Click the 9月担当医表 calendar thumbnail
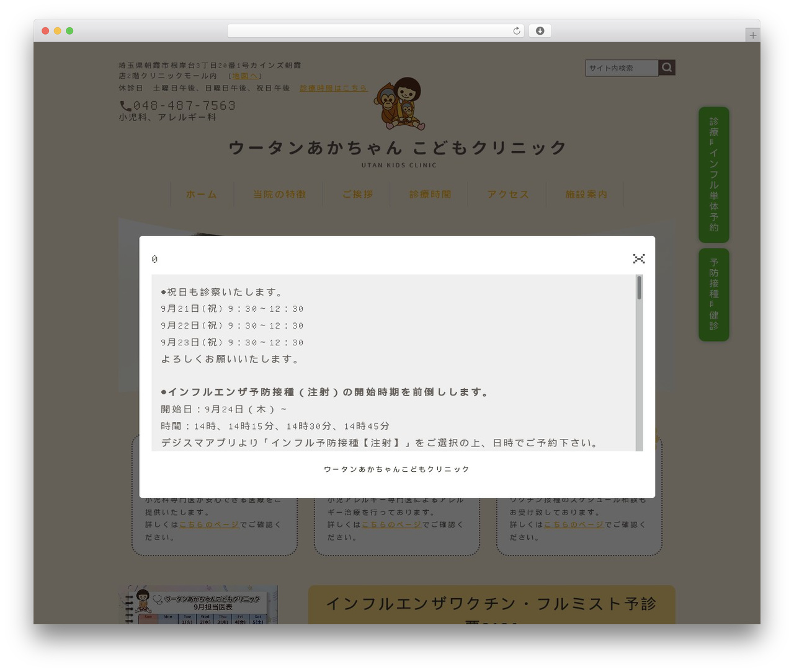794x672 pixels. coord(198,605)
